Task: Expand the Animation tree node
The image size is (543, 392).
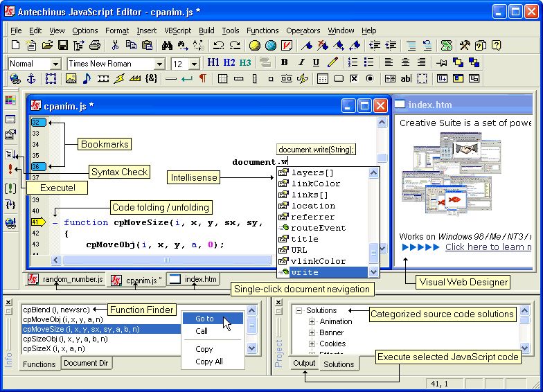Action: click(312, 322)
